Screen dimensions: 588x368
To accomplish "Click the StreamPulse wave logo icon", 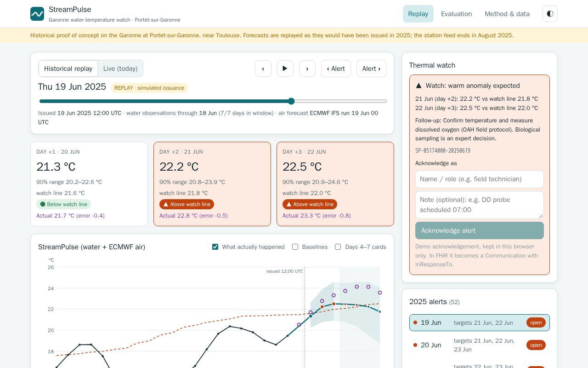I will [37, 14].
